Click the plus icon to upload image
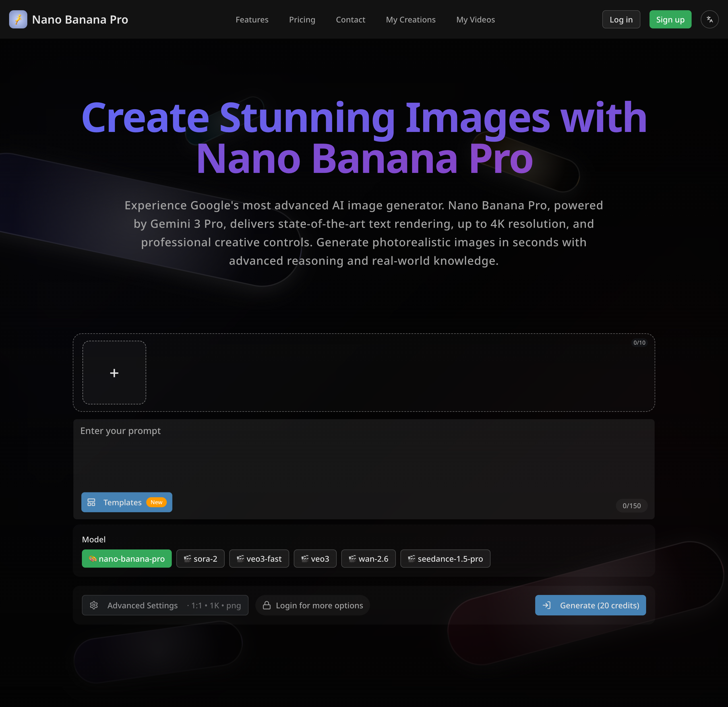 114,373
